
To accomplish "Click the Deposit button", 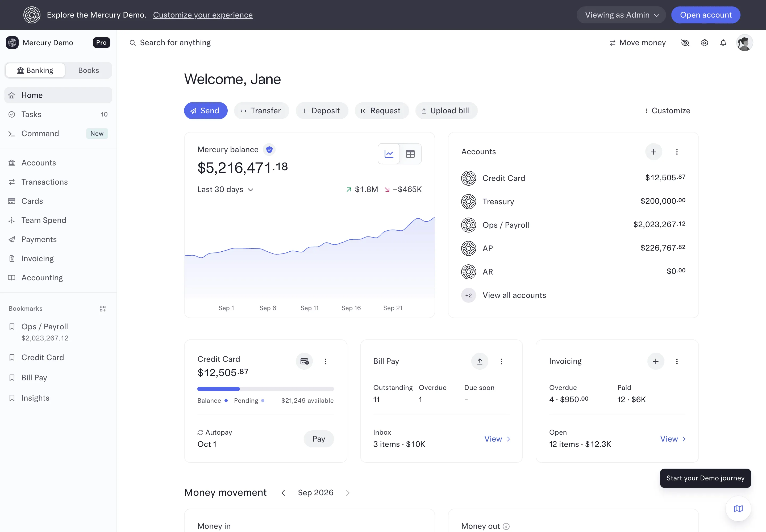I will click(x=322, y=111).
